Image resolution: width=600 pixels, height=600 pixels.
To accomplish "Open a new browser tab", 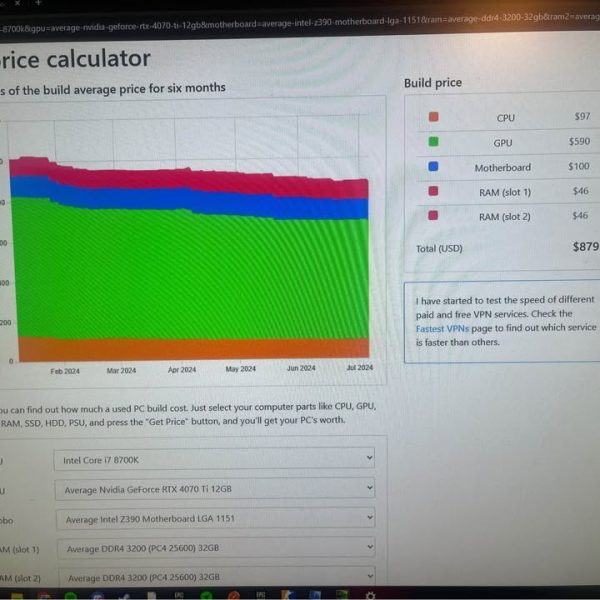I will tap(37, 4).
